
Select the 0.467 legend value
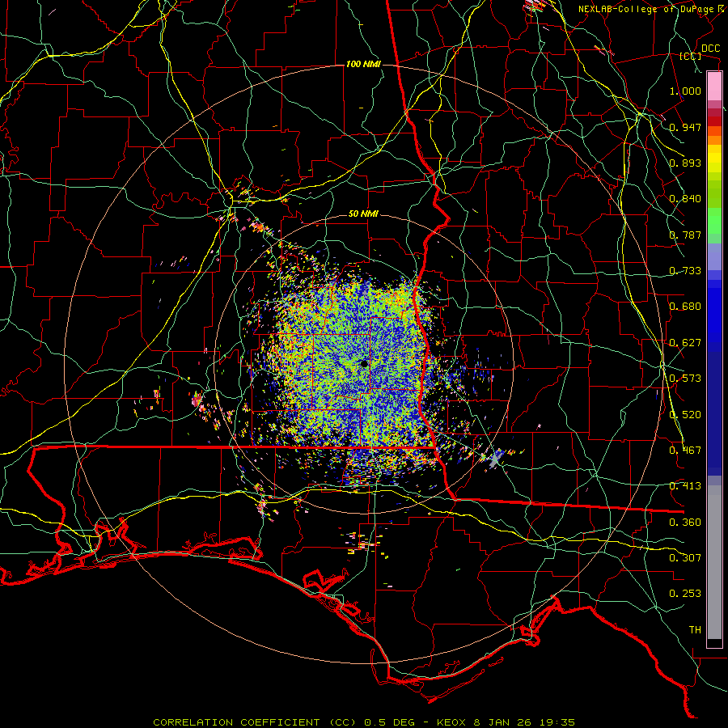[685, 451]
